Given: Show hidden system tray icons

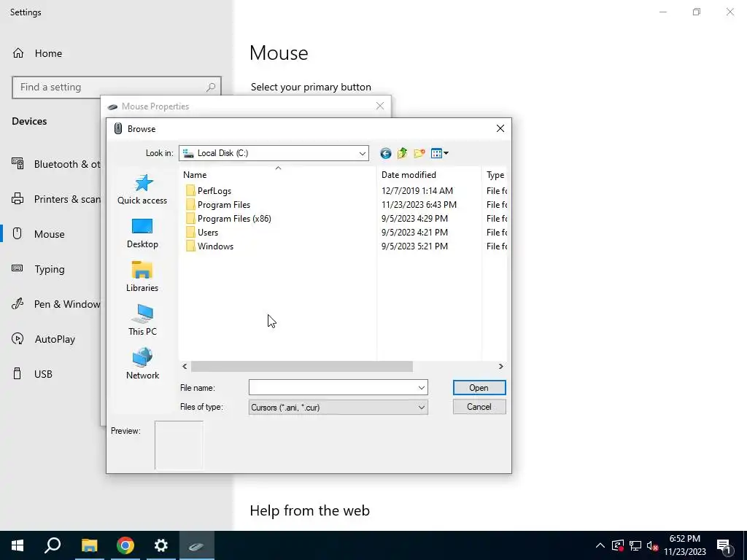Looking at the screenshot, I should pos(600,545).
